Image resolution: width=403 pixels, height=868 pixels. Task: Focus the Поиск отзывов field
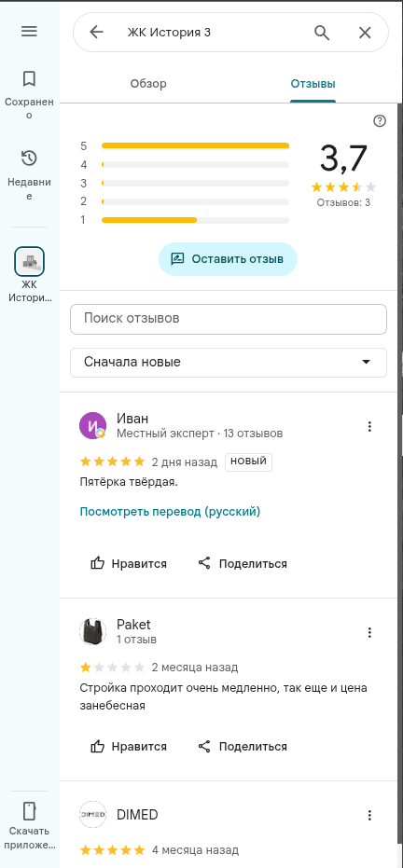click(228, 319)
